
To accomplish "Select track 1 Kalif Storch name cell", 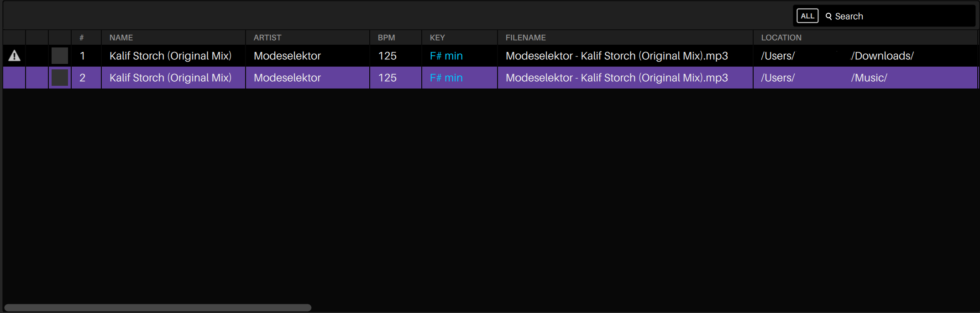I will (170, 56).
